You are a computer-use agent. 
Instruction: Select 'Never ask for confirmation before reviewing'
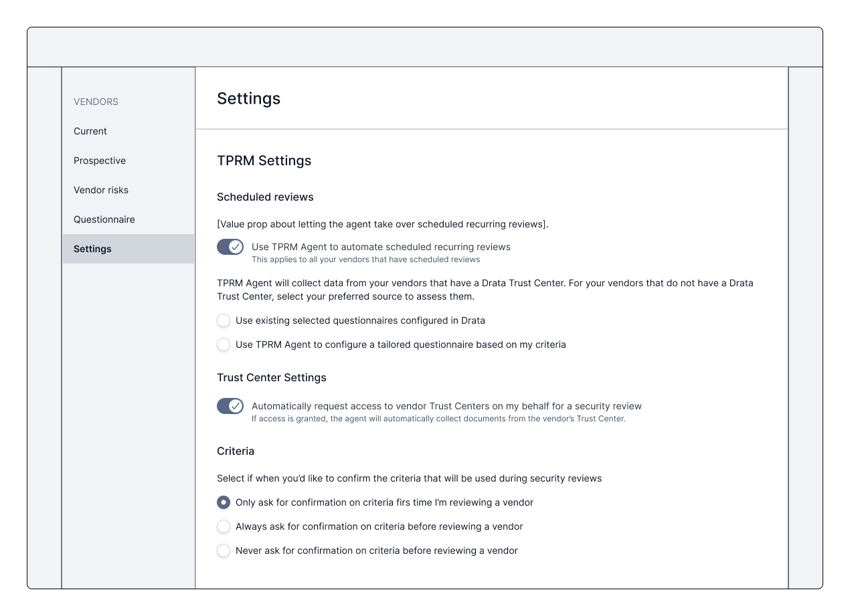pos(224,550)
